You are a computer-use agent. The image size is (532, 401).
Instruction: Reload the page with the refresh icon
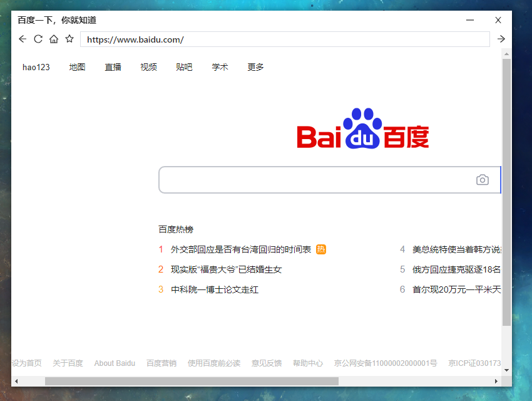click(38, 39)
